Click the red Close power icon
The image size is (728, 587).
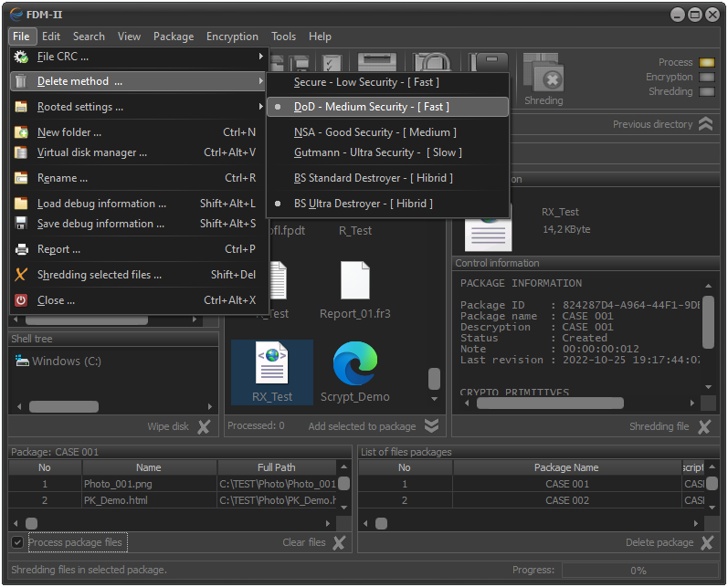click(21, 300)
